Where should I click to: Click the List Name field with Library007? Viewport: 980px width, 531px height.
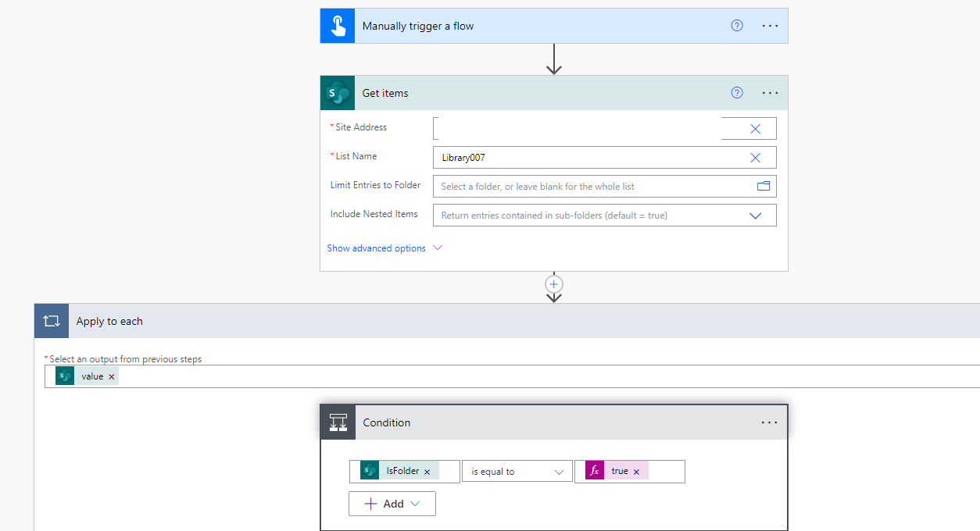pyautogui.click(x=605, y=158)
